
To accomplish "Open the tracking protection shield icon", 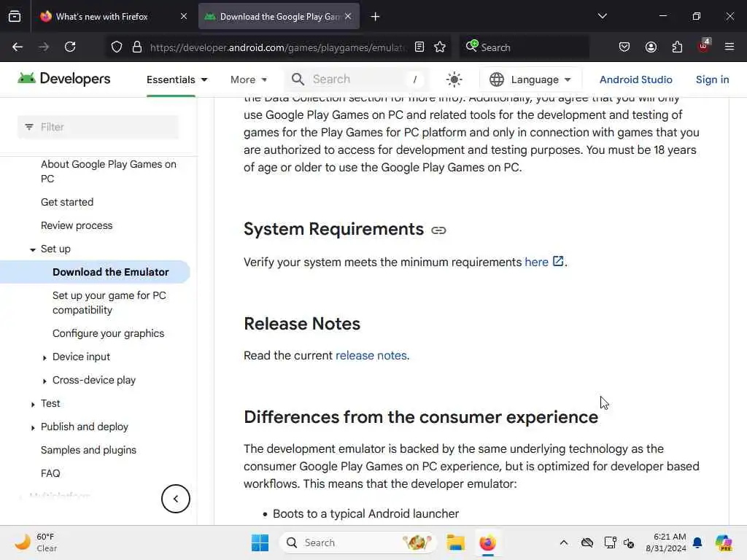I will pos(117,47).
